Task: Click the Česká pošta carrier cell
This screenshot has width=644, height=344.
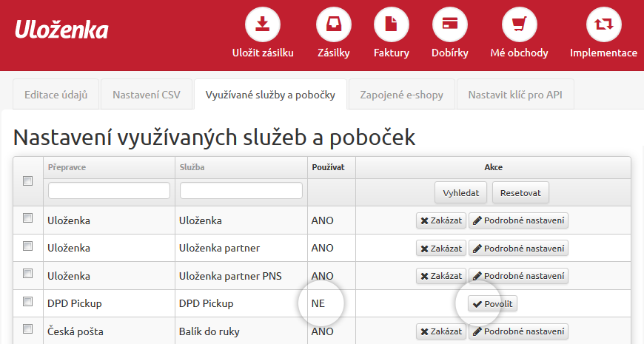Action: [x=76, y=331]
